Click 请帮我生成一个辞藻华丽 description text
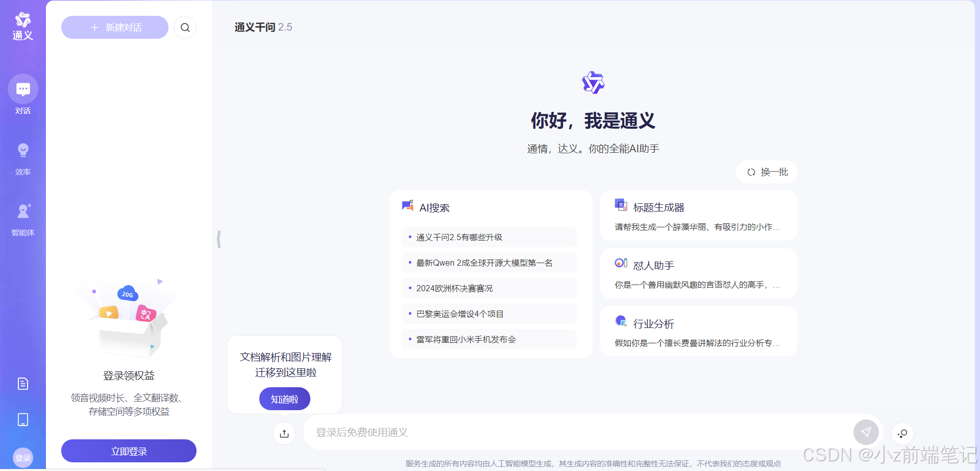This screenshot has width=980, height=471. [697, 227]
